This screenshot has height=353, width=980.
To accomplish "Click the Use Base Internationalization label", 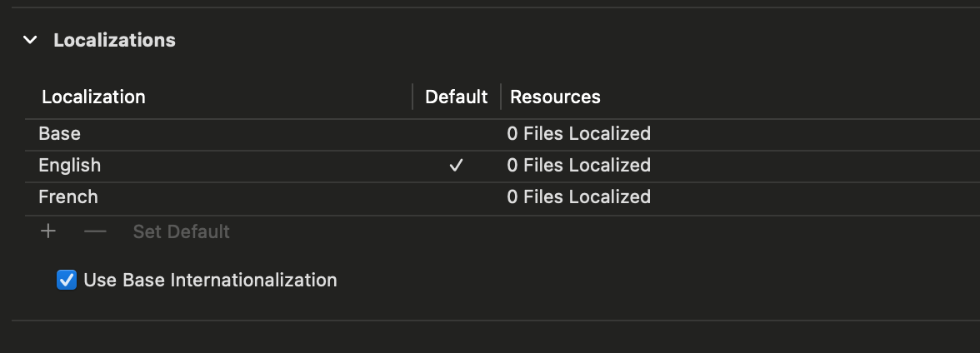I will [210, 280].
